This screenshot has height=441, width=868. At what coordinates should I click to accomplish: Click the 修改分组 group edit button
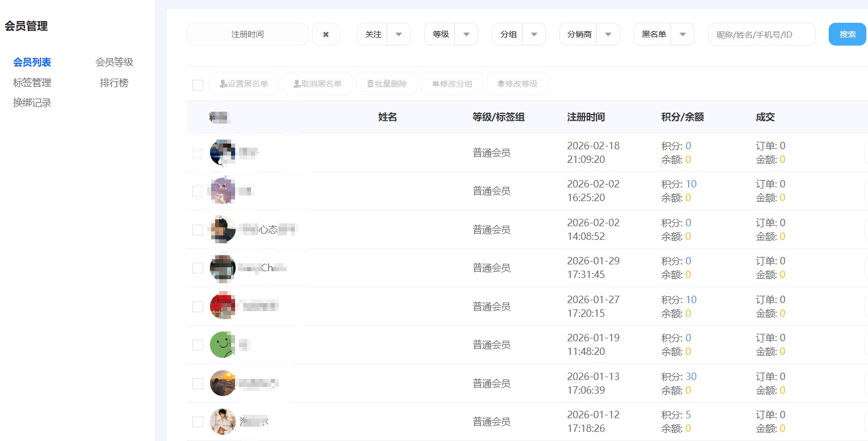452,84
